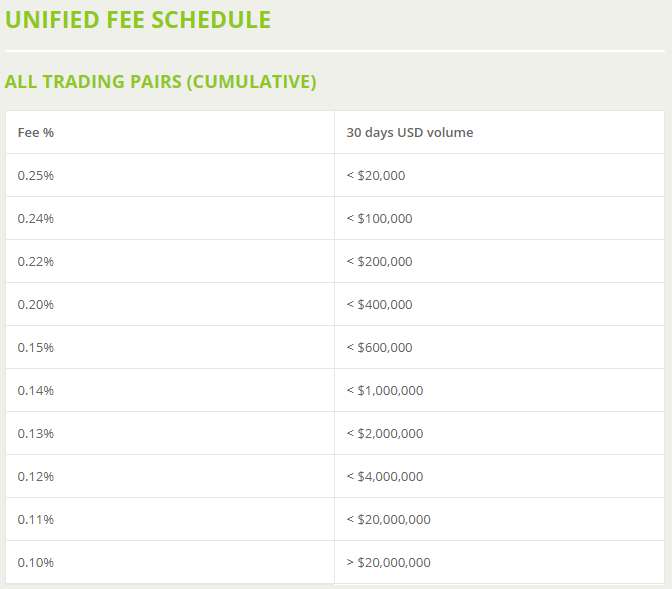Select the 0.15% fee cell
This screenshot has height=589, width=672.
[x=170, y=347]
